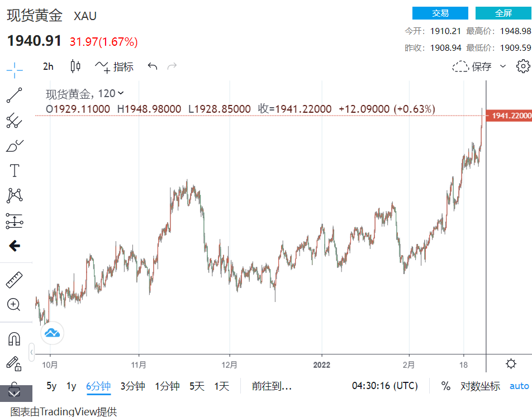532x417 pixels.
Task: Select the brush drawing tool
Action: [x=15, y=146]
